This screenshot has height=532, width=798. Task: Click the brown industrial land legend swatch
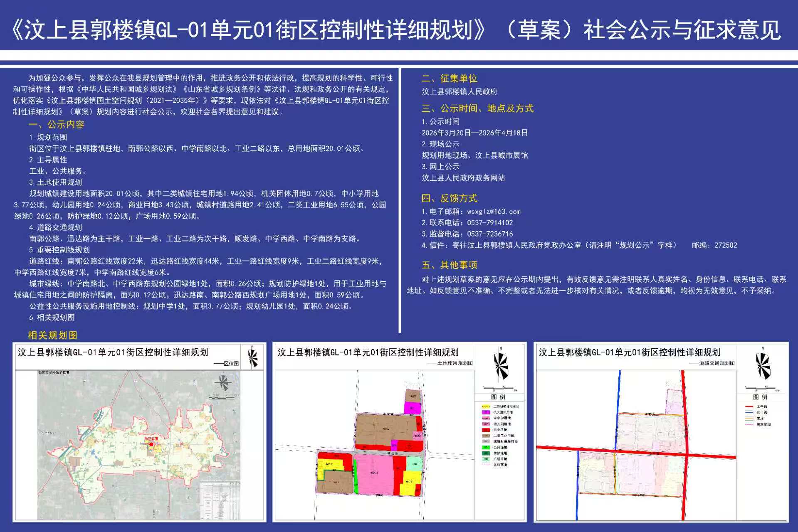[485, 436]
